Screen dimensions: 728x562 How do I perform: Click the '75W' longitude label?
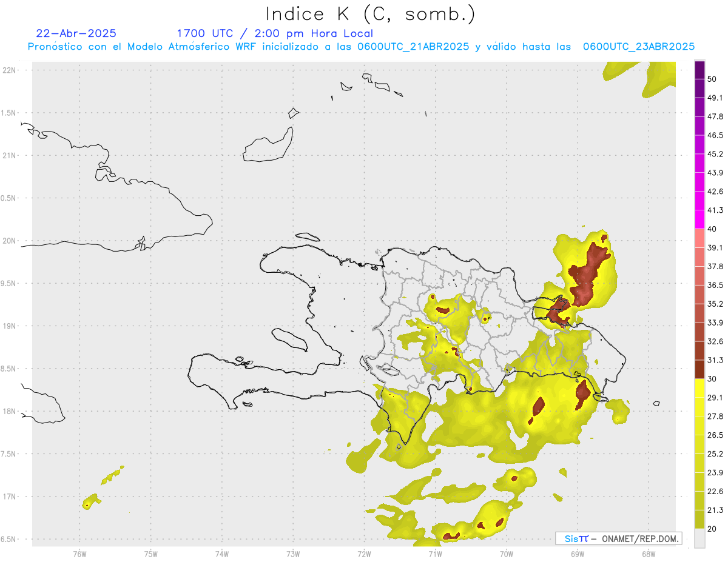[151, 554]
